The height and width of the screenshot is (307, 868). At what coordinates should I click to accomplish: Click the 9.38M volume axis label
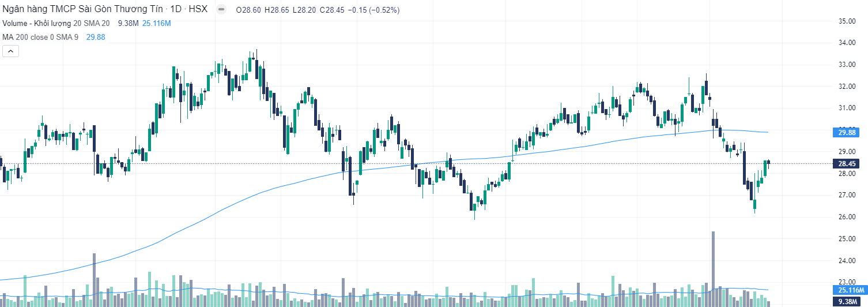(x=850, y=302)
